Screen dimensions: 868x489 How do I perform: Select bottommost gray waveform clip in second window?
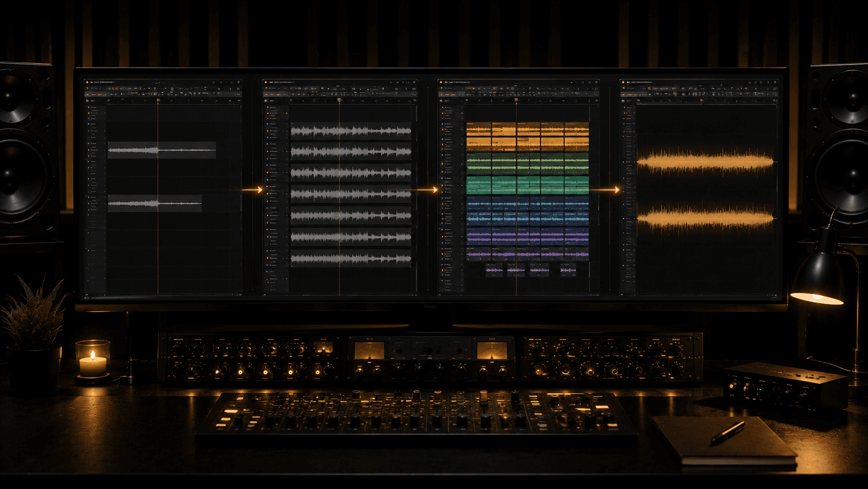(351, 258)
